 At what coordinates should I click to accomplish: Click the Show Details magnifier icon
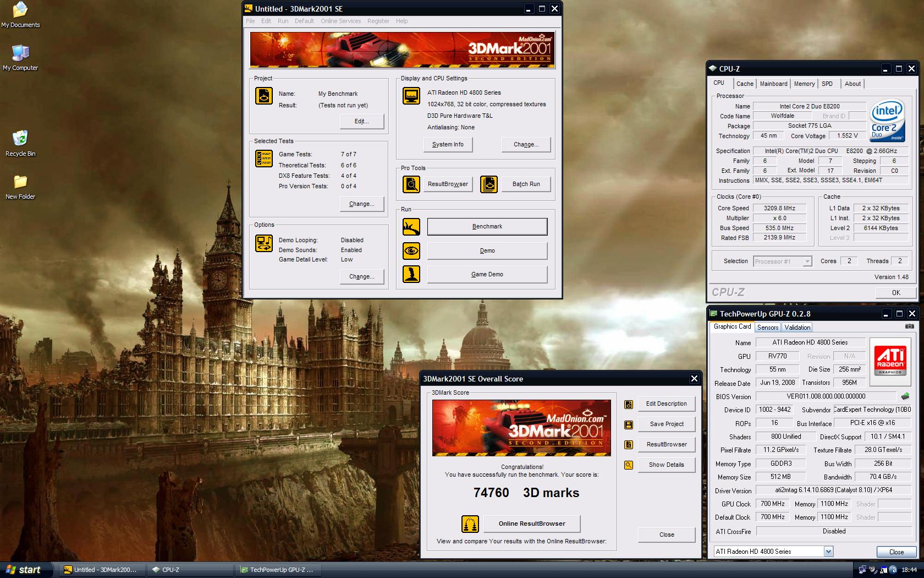[629, 465]
